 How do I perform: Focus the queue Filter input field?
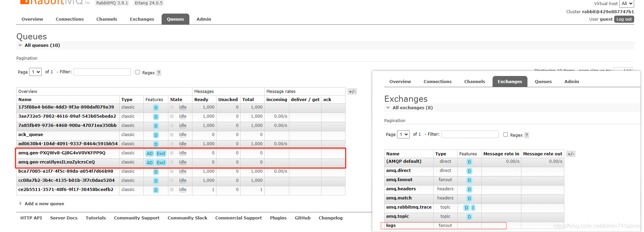(102, 72)
